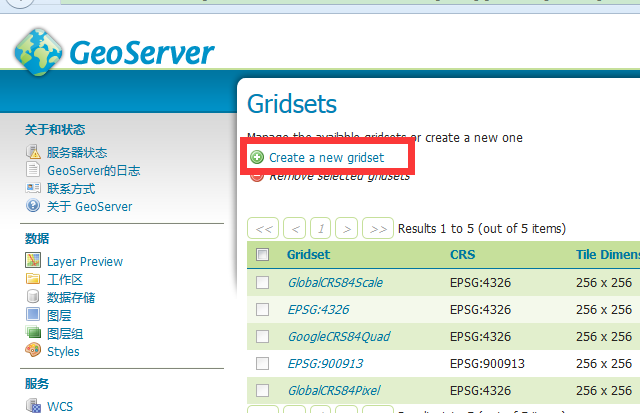The image size is (640, 413).
Task: Click the 服务 section heading
Action: 37,384
